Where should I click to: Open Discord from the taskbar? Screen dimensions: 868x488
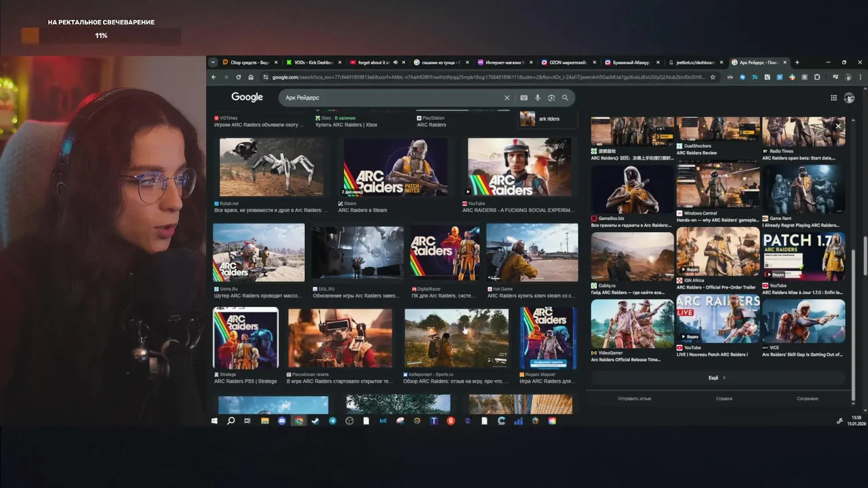pyautogui.click(x=282, y=421)
